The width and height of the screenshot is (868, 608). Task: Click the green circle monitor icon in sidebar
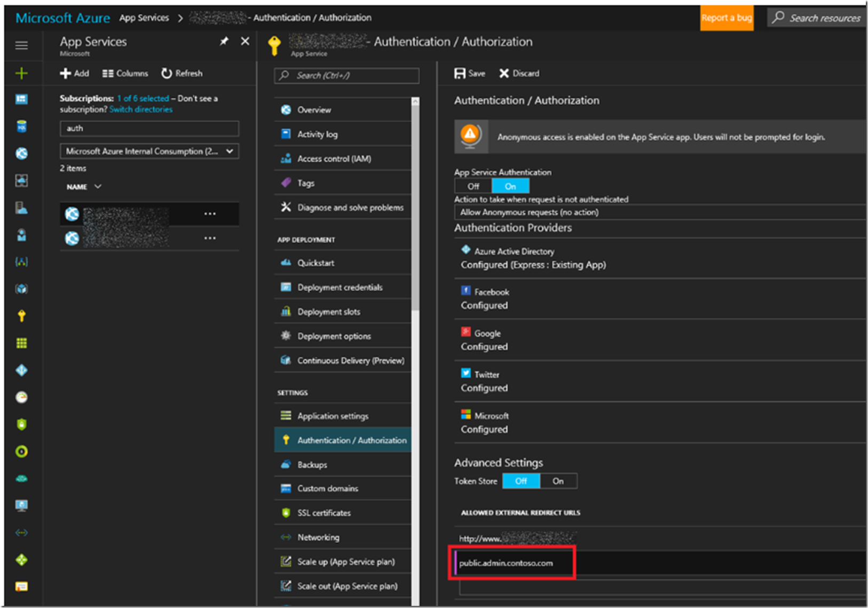(x=21, y=452)
